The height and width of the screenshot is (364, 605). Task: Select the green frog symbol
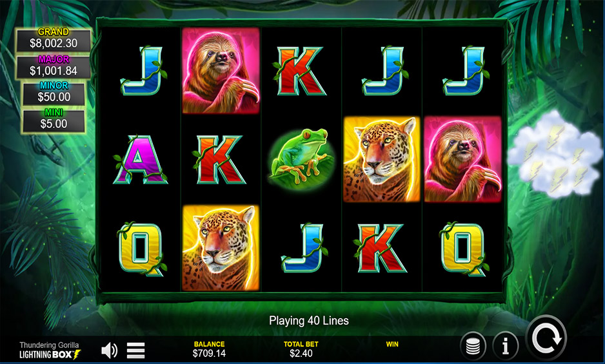tap(301, 157)
